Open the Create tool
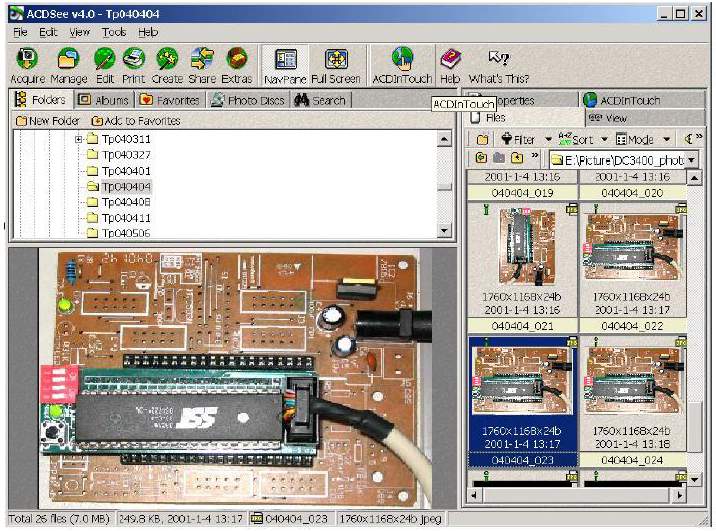This screenshot has width=716, height=531. [x=167, y=62]
